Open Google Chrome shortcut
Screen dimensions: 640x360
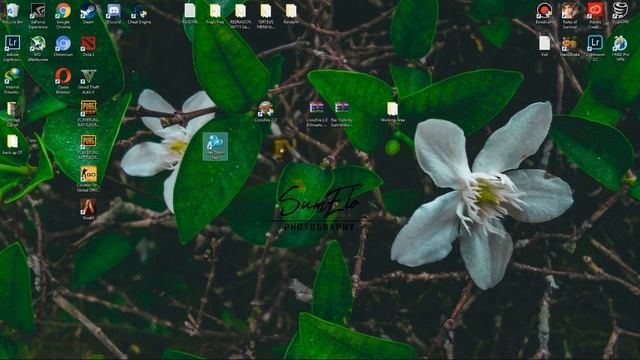63,16
